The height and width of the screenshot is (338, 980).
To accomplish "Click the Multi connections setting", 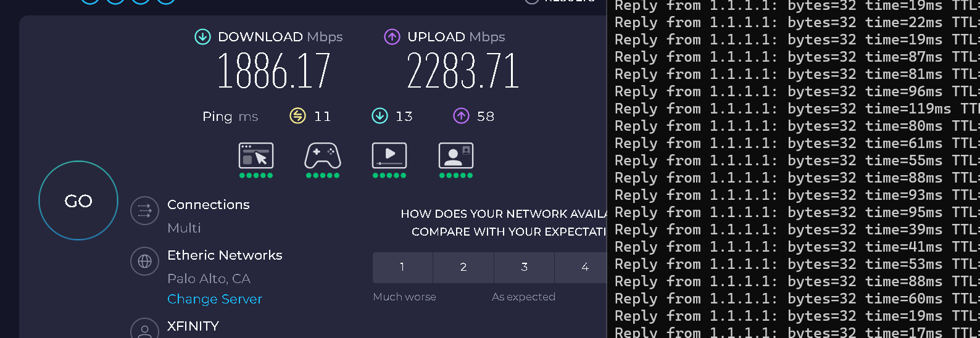I will pyautogui.click(x=184, y=228).
